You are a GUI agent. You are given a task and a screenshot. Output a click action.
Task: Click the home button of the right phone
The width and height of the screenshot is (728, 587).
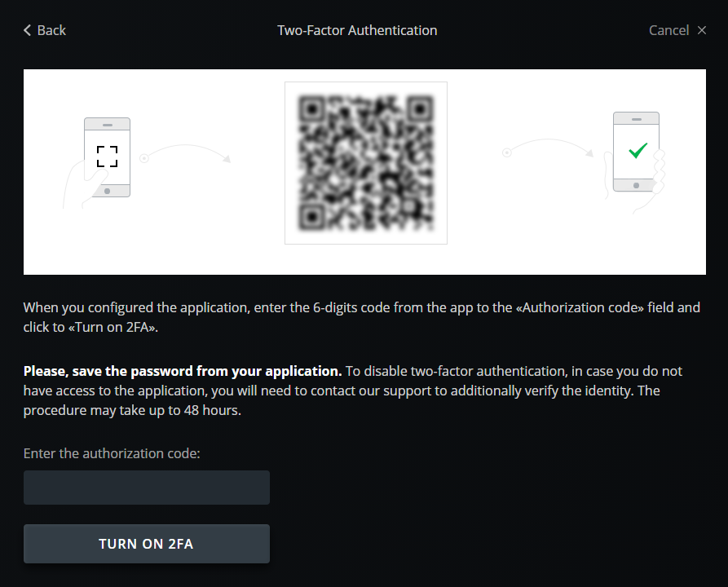(x=636, y=185)
